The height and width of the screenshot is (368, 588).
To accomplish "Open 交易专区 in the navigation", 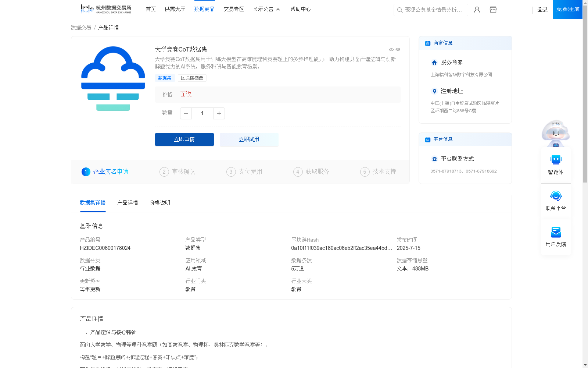I will click(x=234, y=9).
